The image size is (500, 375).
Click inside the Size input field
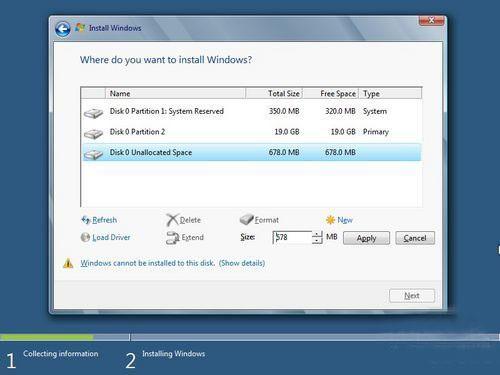292,237
